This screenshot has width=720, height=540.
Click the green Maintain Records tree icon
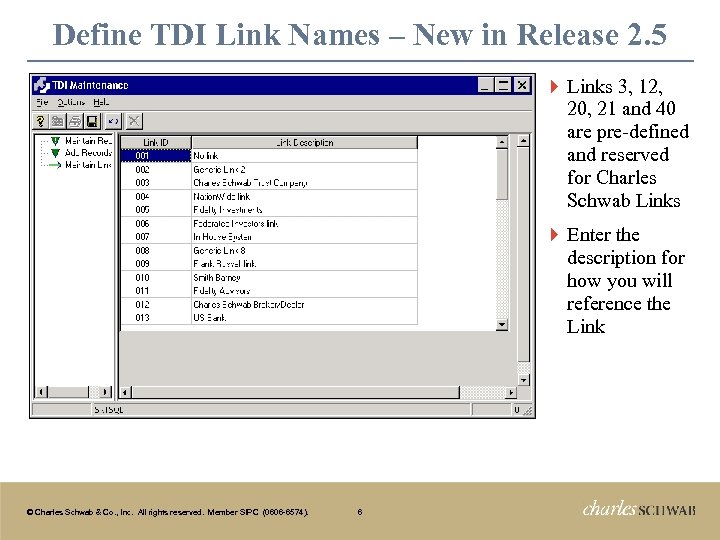(55, 141)
